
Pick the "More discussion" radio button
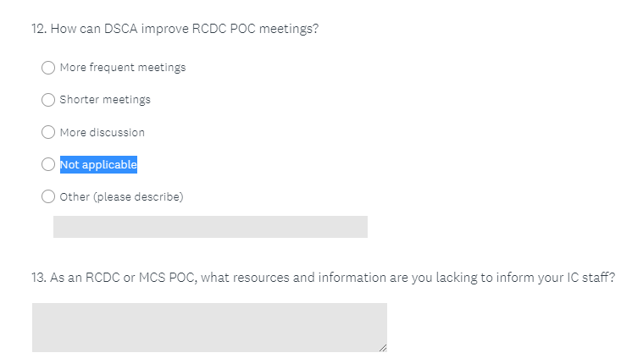[x=48, y=133]
